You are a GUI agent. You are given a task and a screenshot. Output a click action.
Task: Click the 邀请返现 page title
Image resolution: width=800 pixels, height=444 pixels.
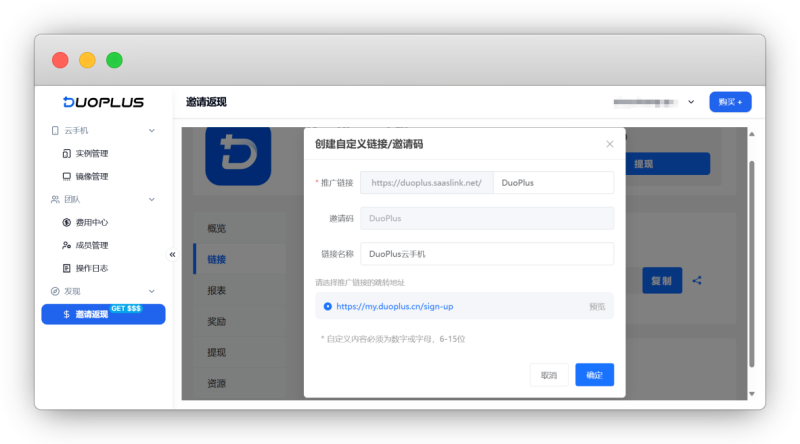(x=206, y=102)
